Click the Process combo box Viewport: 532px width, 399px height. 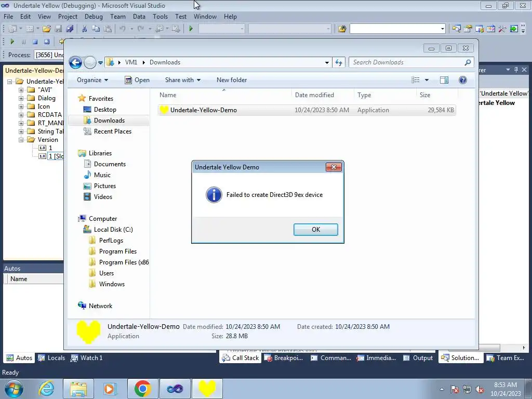[x=49, y=55]
